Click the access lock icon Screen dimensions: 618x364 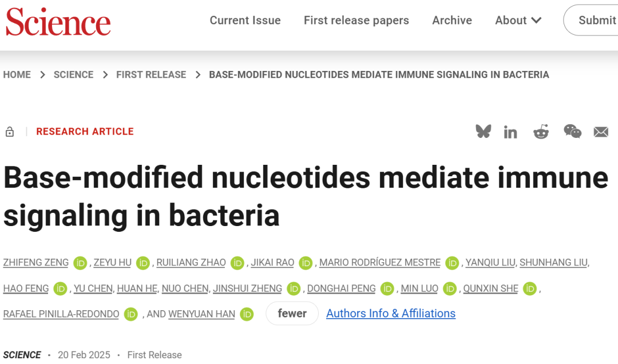[10, 132]
